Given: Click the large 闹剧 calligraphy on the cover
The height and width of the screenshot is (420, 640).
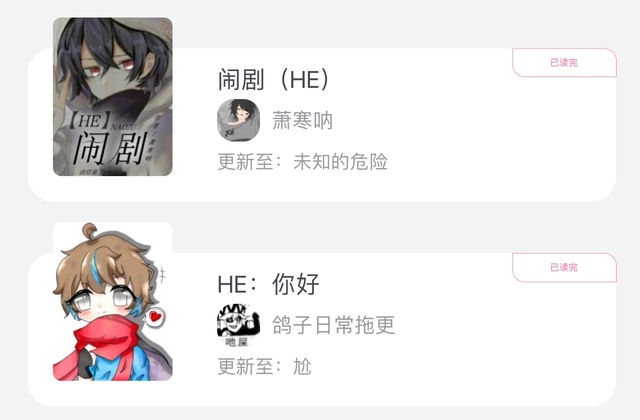Looking at the screenshot, I should click(110, 148).
